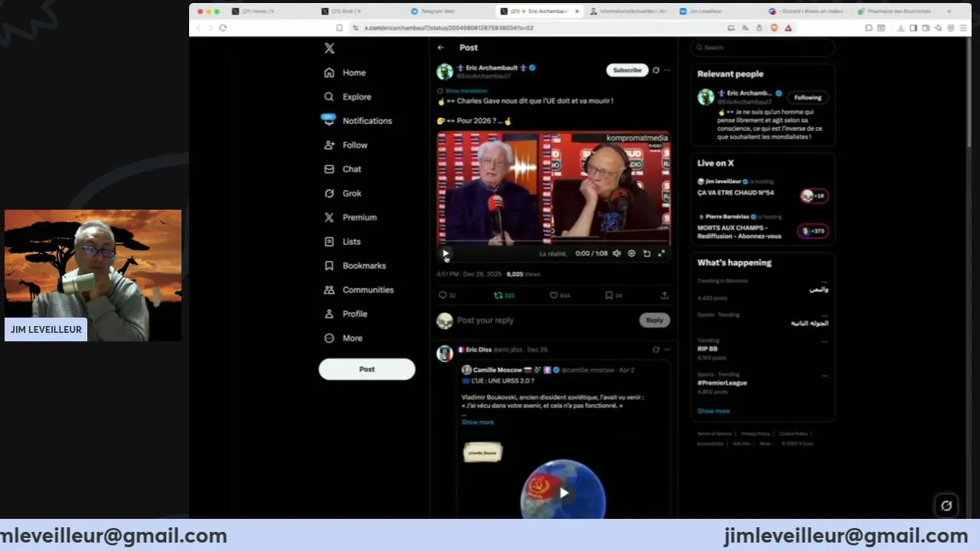980x551 pixels.
Task: Close the Eric Archambault tab
Action: click(x=577, y=11)
